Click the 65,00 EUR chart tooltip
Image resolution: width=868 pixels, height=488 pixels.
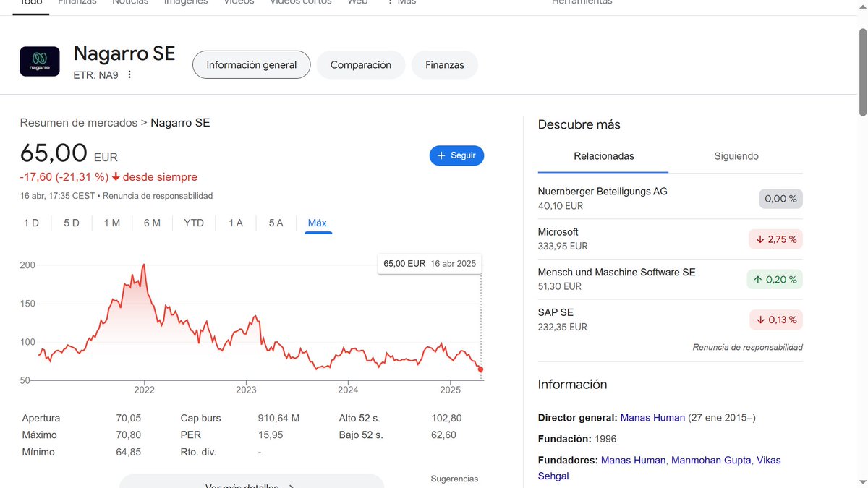coord(430,263)
